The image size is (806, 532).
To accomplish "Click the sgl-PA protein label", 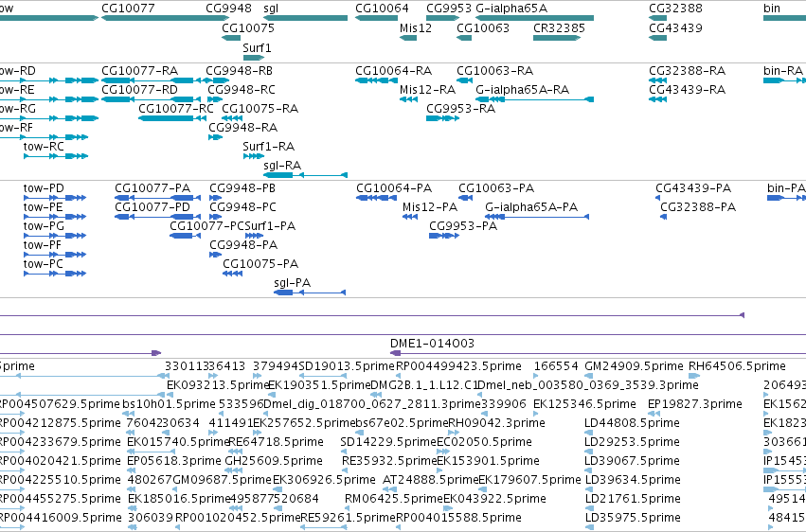I will pyautogui.click(x=292, y=283).
